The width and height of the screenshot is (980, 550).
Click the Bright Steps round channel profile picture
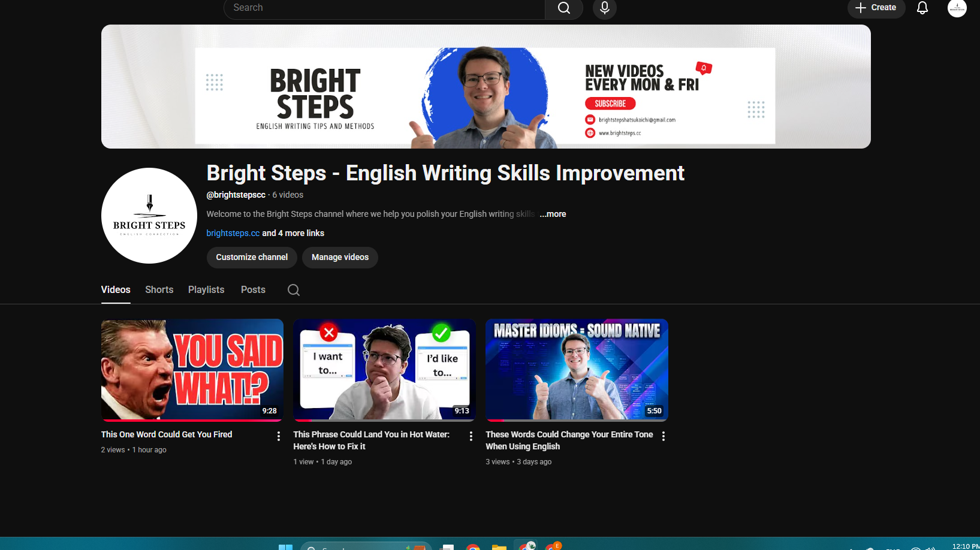click(x=149, y=216)
